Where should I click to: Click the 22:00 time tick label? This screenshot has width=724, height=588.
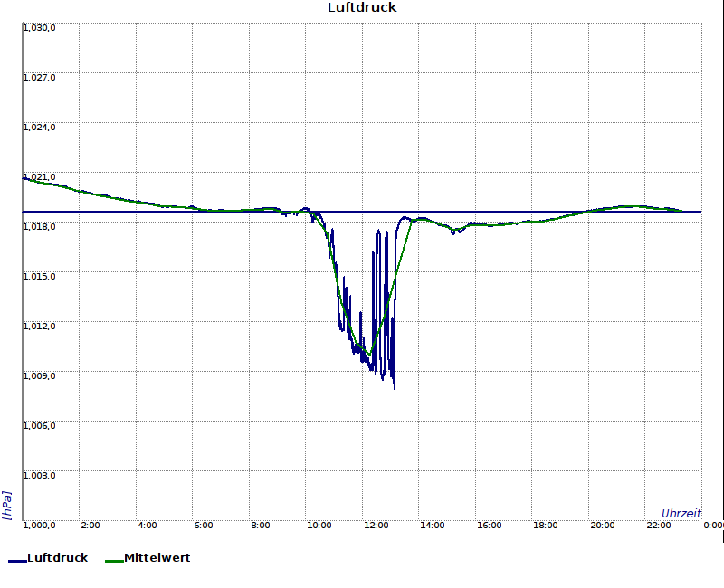659,526
